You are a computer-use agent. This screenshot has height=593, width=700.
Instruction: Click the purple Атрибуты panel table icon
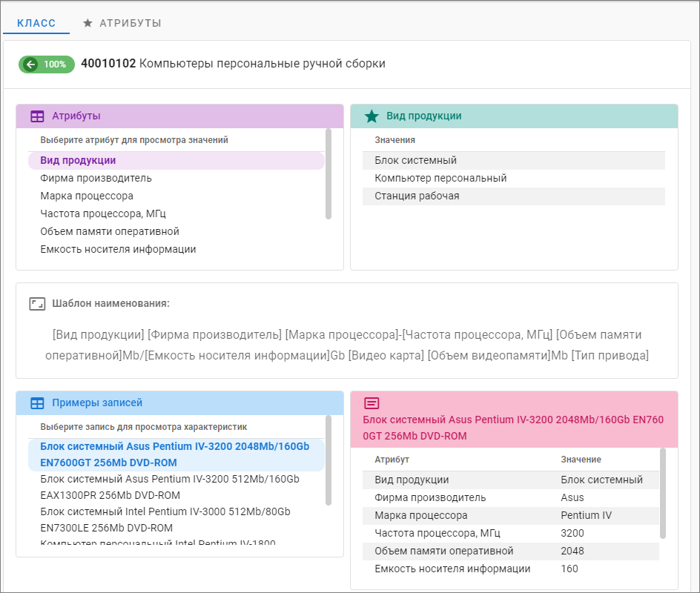point(37,116)
